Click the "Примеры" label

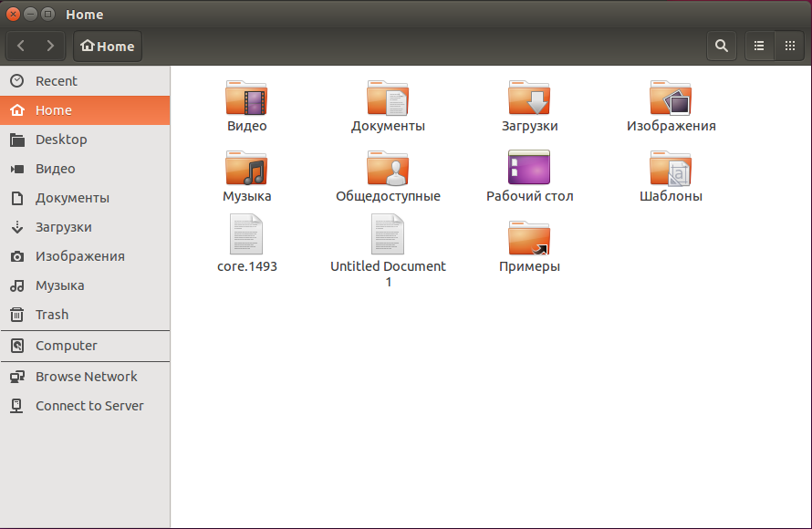(x=529, y=266)
